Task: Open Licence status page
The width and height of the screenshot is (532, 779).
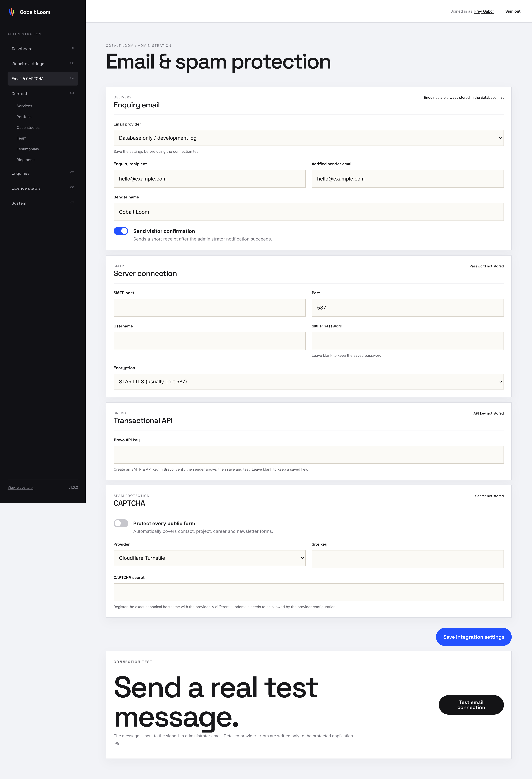Action: pos(42,188)
